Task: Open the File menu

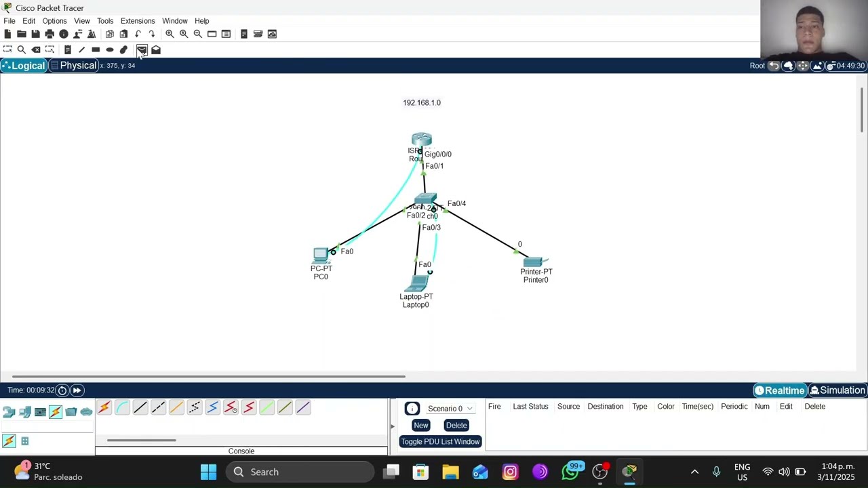Action: tap(9, 21)
